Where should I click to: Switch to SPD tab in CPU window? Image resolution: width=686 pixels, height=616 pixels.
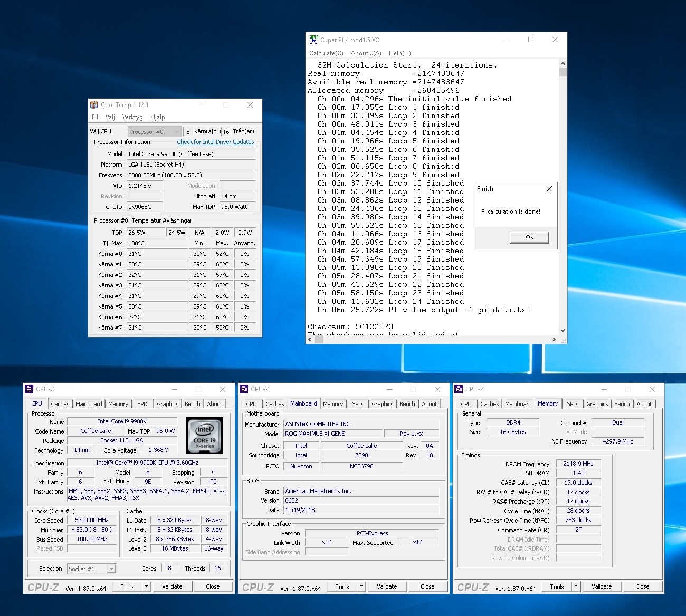(142, 404)
